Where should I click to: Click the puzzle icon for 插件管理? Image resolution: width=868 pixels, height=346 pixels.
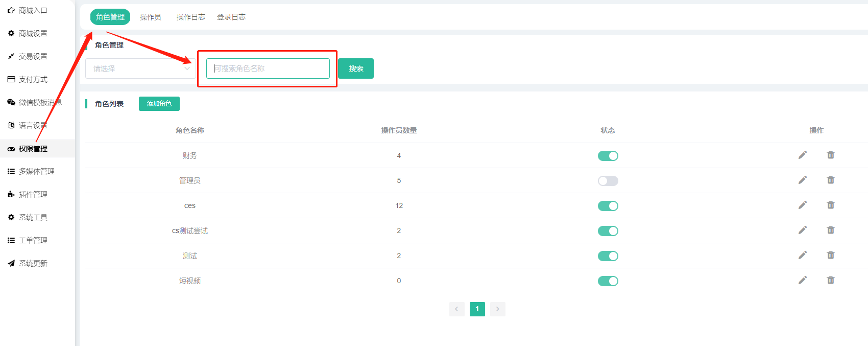tap(11, 194)
